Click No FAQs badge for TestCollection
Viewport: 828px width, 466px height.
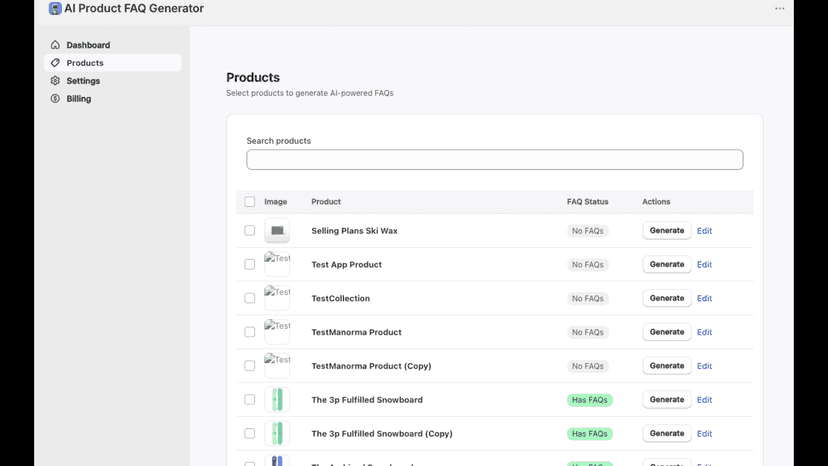click(x=588, y=299)
